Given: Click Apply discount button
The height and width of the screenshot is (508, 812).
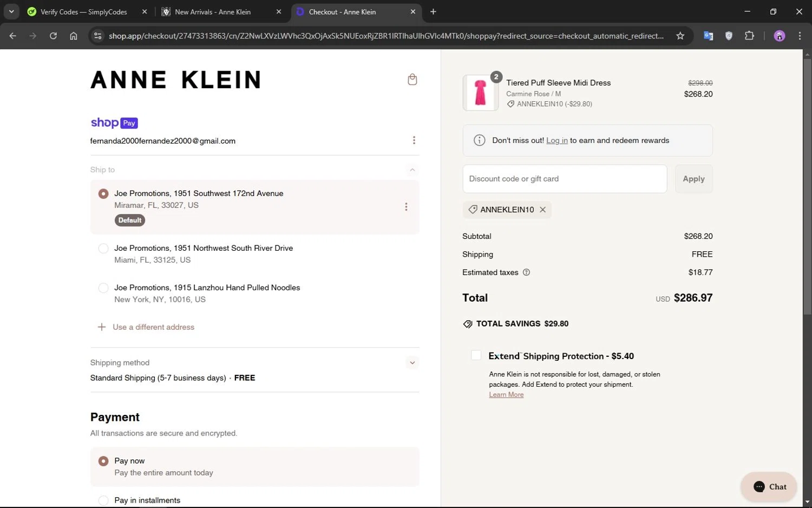Looking at the screenshot, I should coord(693,179).
